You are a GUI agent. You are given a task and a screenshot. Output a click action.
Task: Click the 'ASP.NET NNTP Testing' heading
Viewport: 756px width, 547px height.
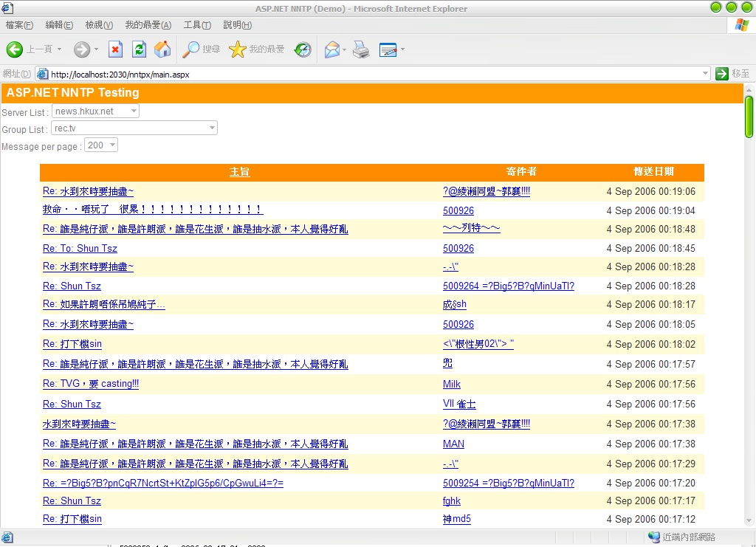point(73,92)
